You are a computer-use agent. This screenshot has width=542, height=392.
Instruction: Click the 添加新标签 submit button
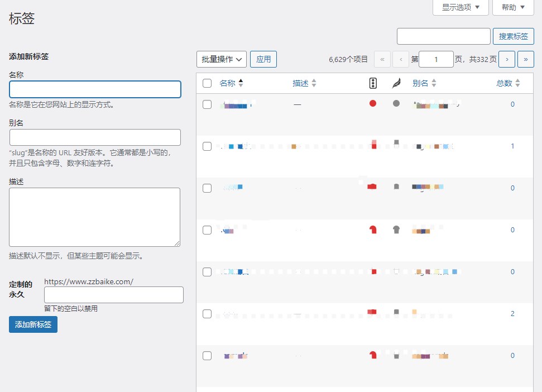[x=33, y=324]
